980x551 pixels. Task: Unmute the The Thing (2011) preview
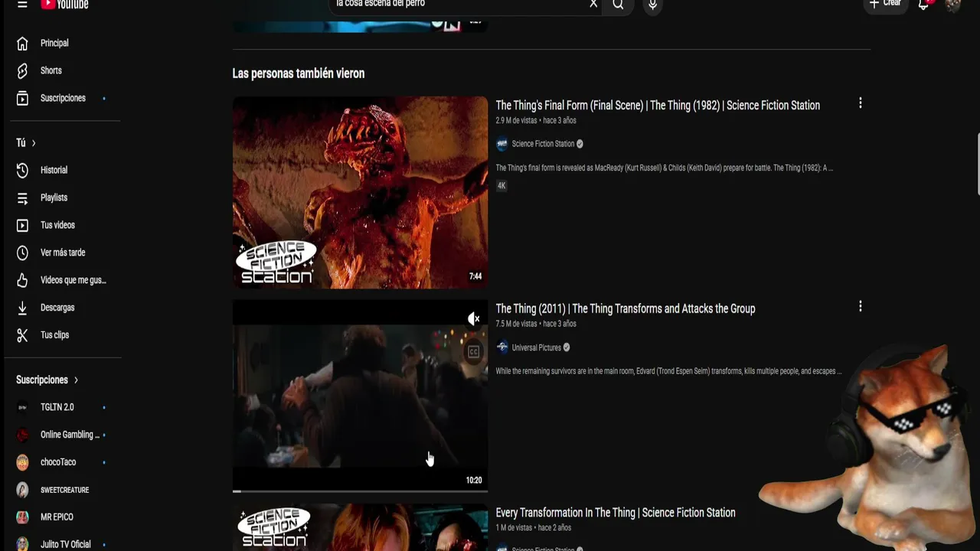coord(474,318)
